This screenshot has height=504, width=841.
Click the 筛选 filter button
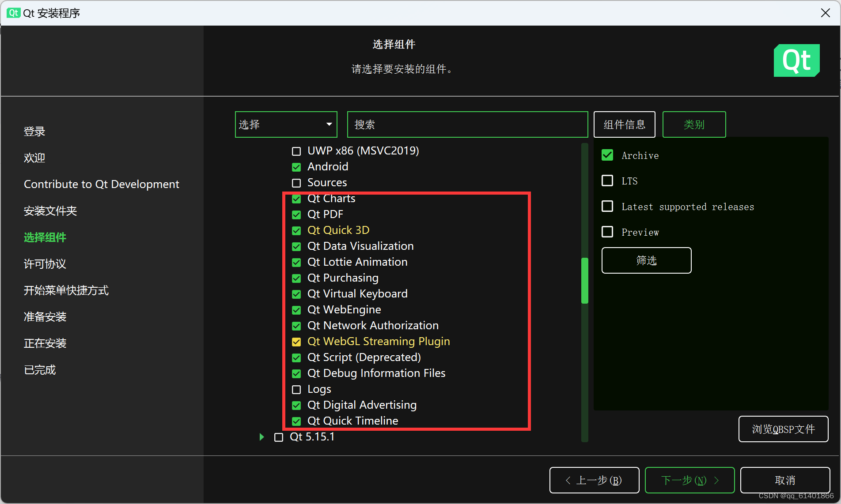click(x=646, y=260)
